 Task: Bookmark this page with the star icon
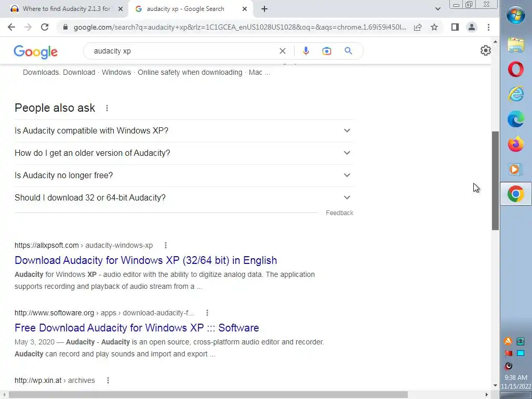point(434,27)
